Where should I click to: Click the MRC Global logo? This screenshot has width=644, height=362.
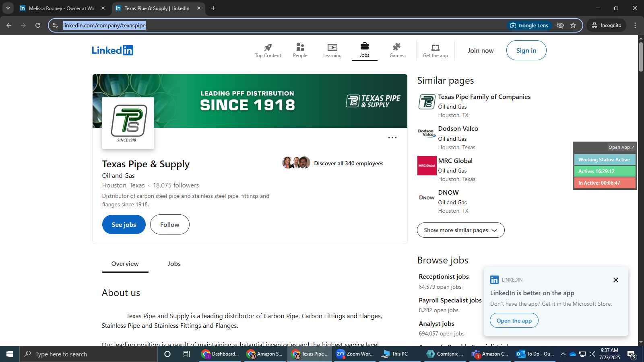[x=427, y=166]
